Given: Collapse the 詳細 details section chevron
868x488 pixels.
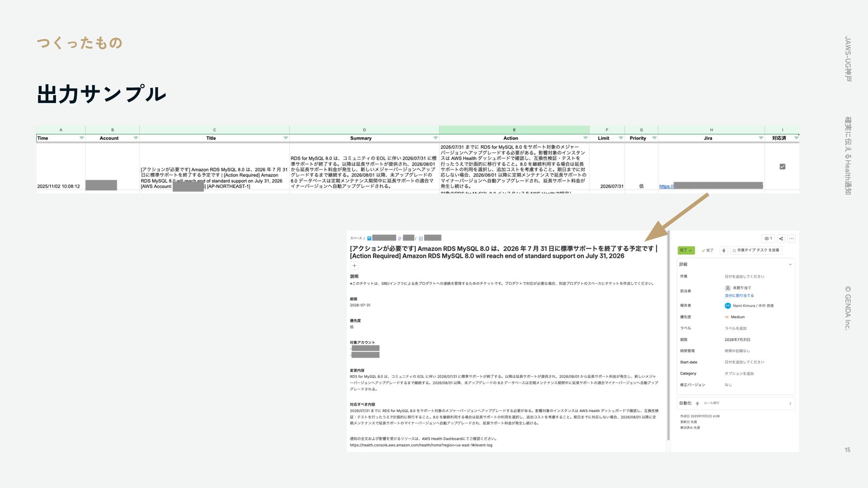Looking at the screenshot, I should 790,265.
